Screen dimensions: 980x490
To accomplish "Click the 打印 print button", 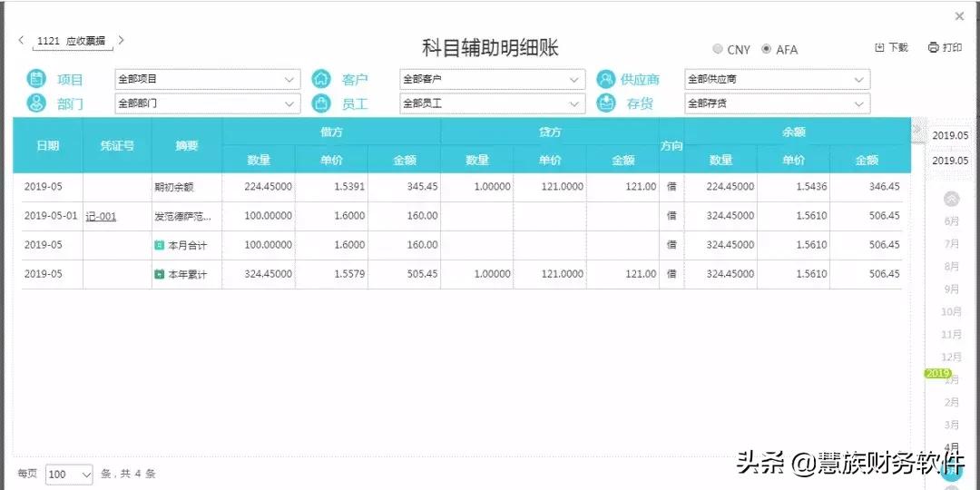I will (946, 47).
